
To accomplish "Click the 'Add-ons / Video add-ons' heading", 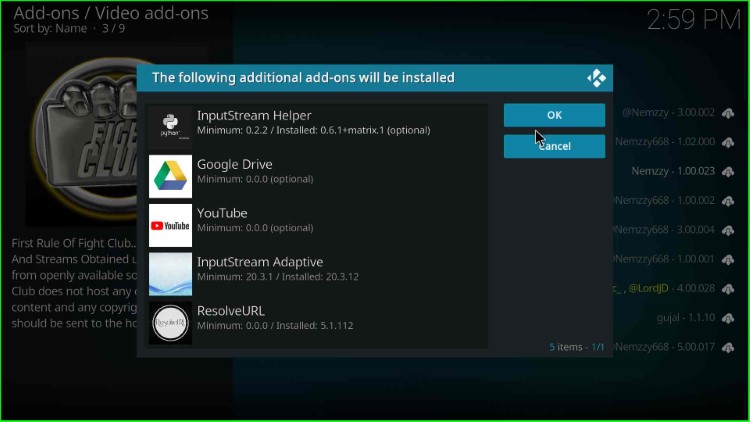I will (111, 13).
